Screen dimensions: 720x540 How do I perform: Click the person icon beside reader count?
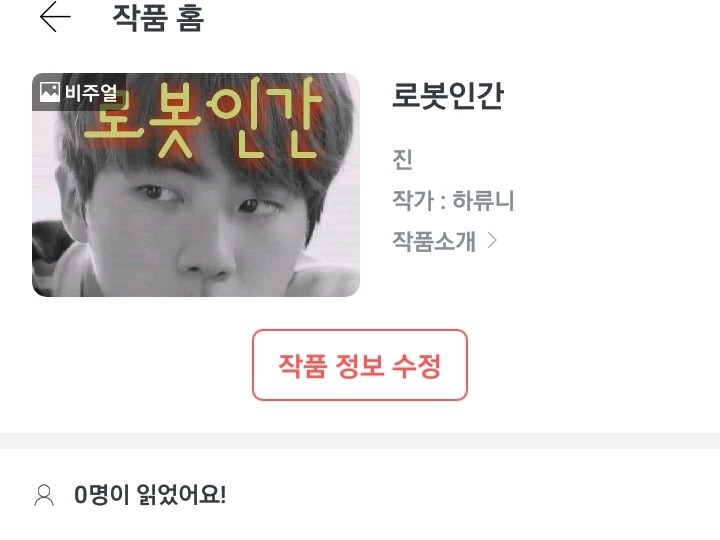coord(44,495)
